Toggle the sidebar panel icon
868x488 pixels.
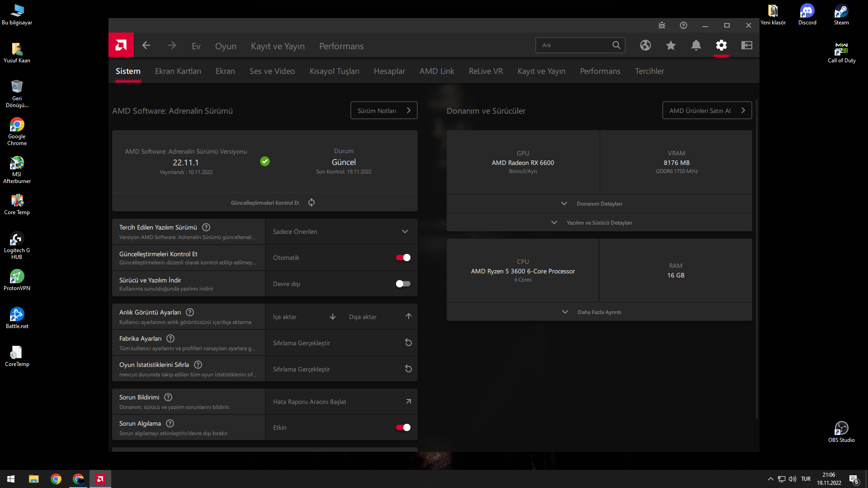click(746, 45)
